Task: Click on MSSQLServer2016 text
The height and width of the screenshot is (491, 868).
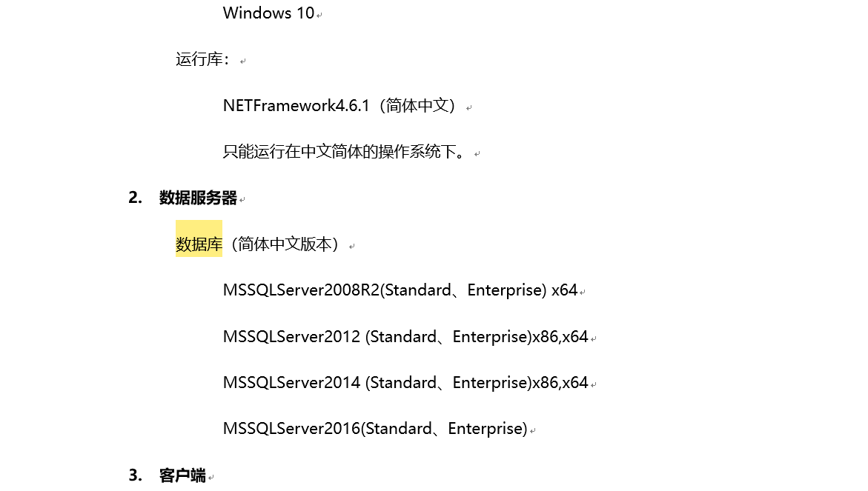Action: pyautogui.click(x=292, y=429)
